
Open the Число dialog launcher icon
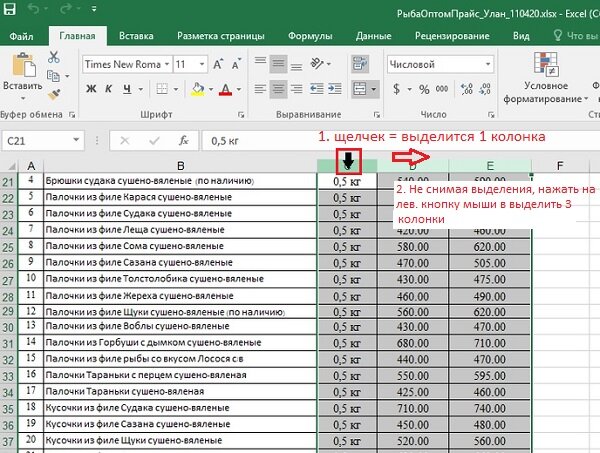coord(491,114)
